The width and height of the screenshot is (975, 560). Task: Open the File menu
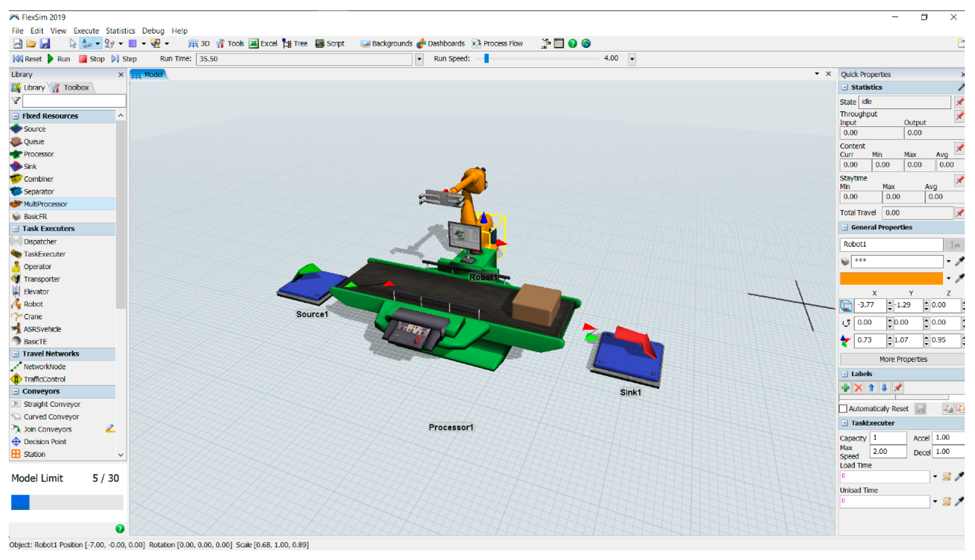(x=17, y=31)
